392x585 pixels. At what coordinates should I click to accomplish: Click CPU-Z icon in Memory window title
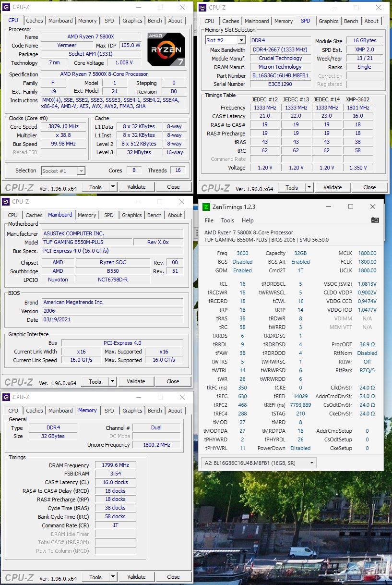[7, 397]
